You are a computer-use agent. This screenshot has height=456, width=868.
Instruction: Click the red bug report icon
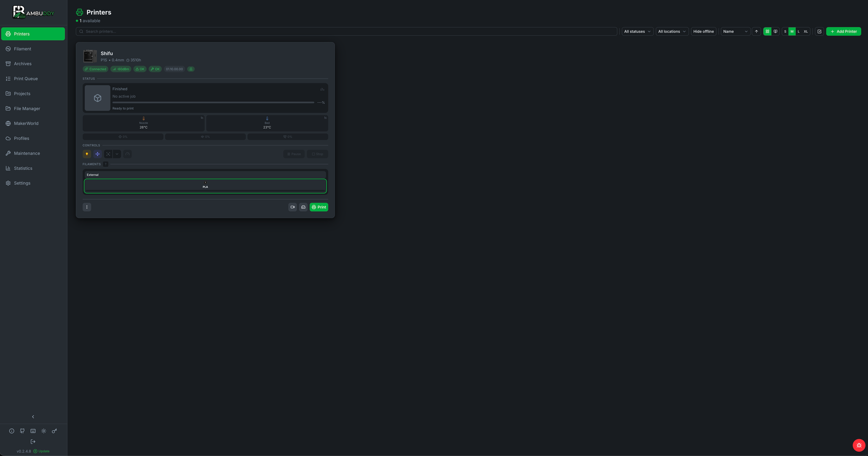coord(859,445)
